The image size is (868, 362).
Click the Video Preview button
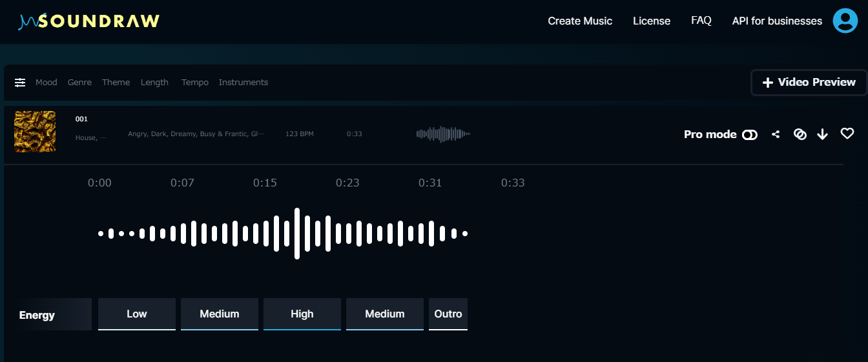[x=809, y=83]
